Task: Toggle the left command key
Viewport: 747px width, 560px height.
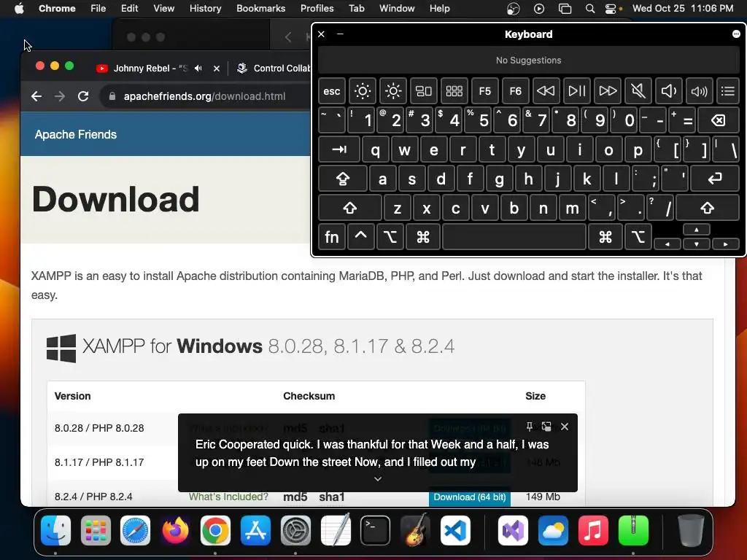Action: point(423,237)
